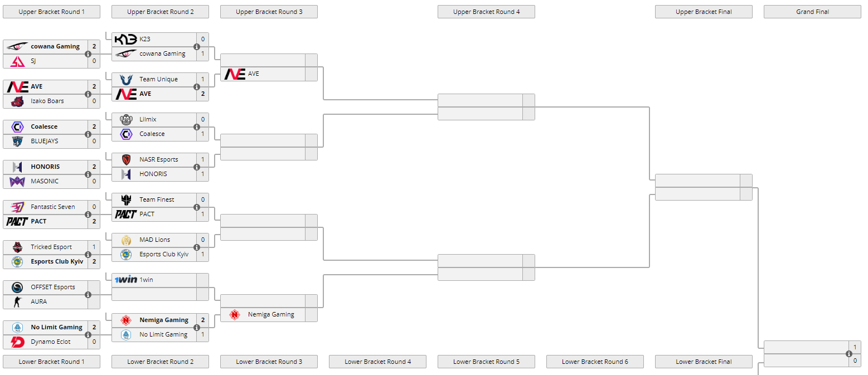Click the OFFSET Esports team name
Screen dimensions: 868x375
point(52,287)
